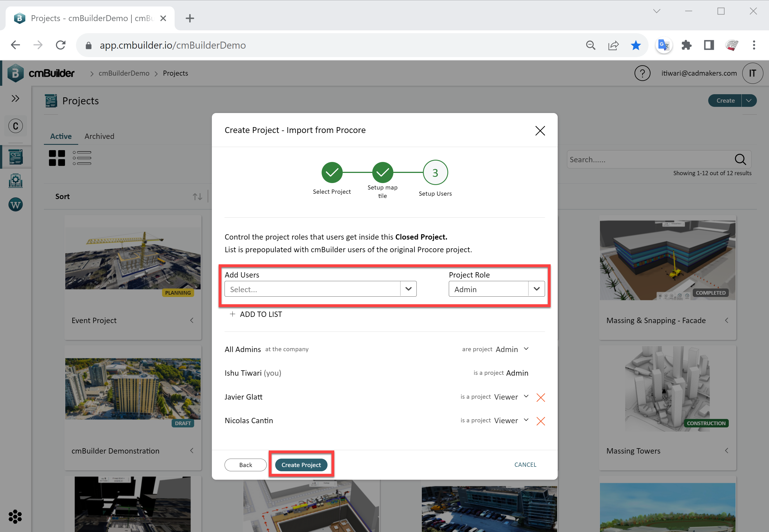Click the share page icon in address bar
This screenshot has width=769, height=532.
pos(613,45)
